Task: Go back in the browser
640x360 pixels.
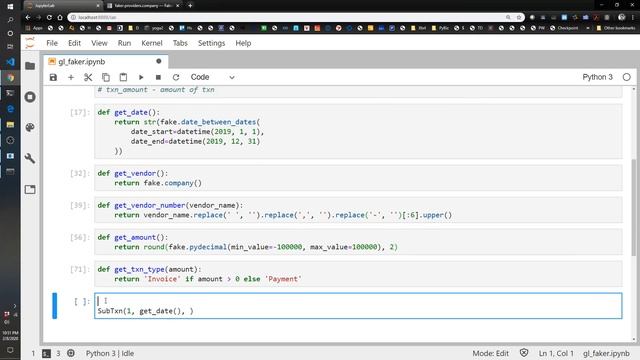Action: 28,18
